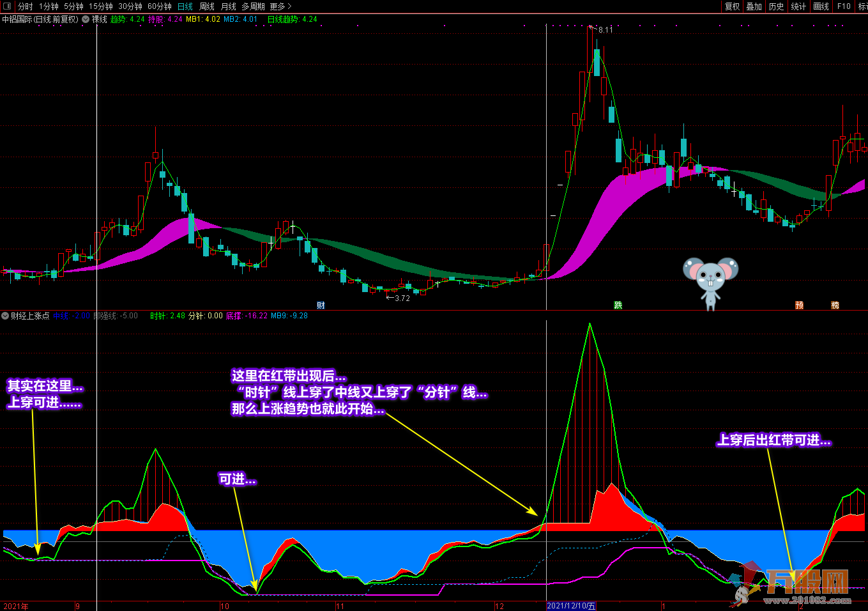Viewport: 868px width, 611px height.
Task: Open the 统计 statistics button
Action: coord(798,6)
